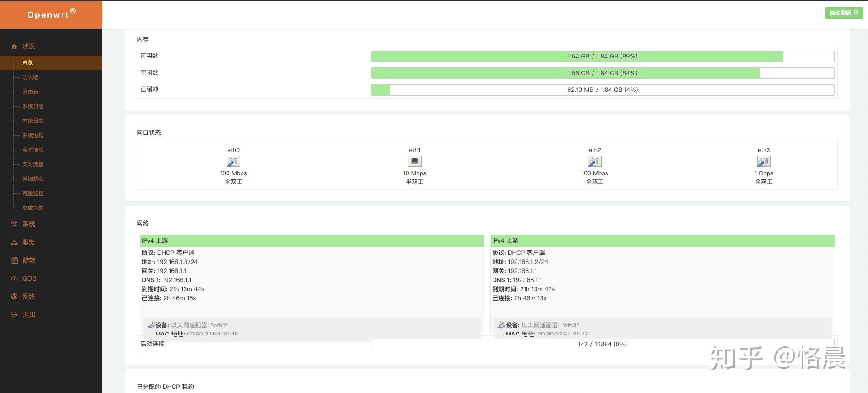Screen dimensions: 868x393
Task: Click the 空闲数 memory bar at 84%
Action: tap(602, 73)
